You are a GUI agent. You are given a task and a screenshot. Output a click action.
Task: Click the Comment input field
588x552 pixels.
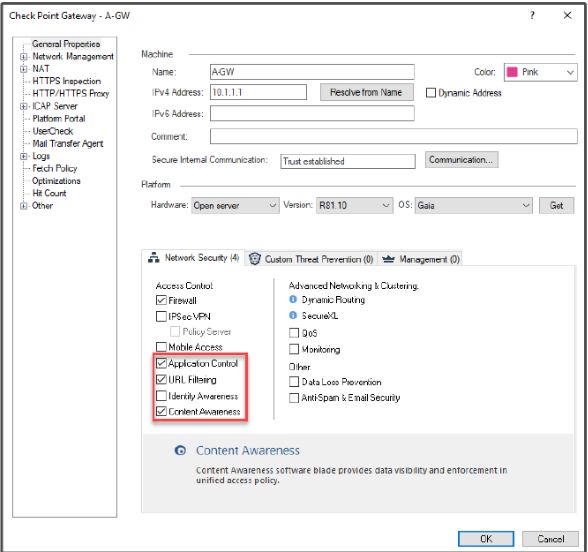(x=393, y=136)
